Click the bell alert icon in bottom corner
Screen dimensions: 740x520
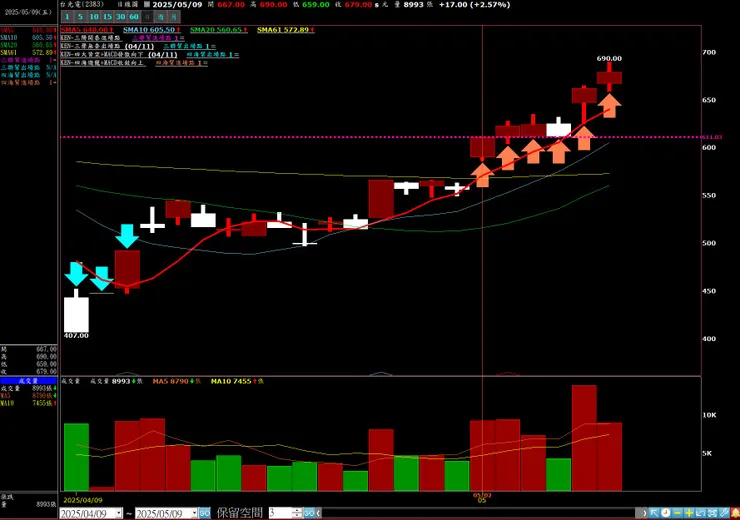coord(735,513)
